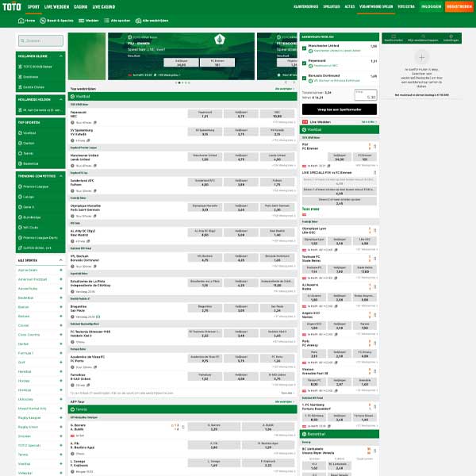The height and width of the screenshot is (476, 476).
Task: Click second carousel pagination dot
Action: [179, 83]
